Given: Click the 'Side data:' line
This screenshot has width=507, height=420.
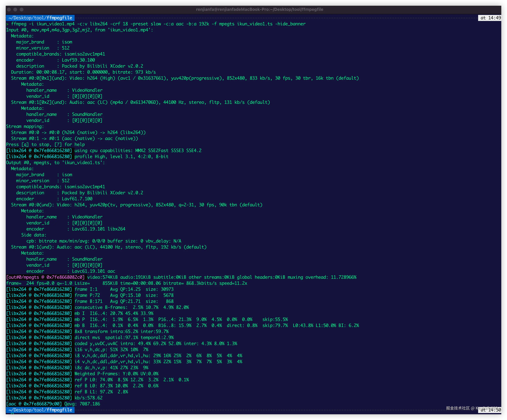Looking at the screenshot, I should pos(34,235).
